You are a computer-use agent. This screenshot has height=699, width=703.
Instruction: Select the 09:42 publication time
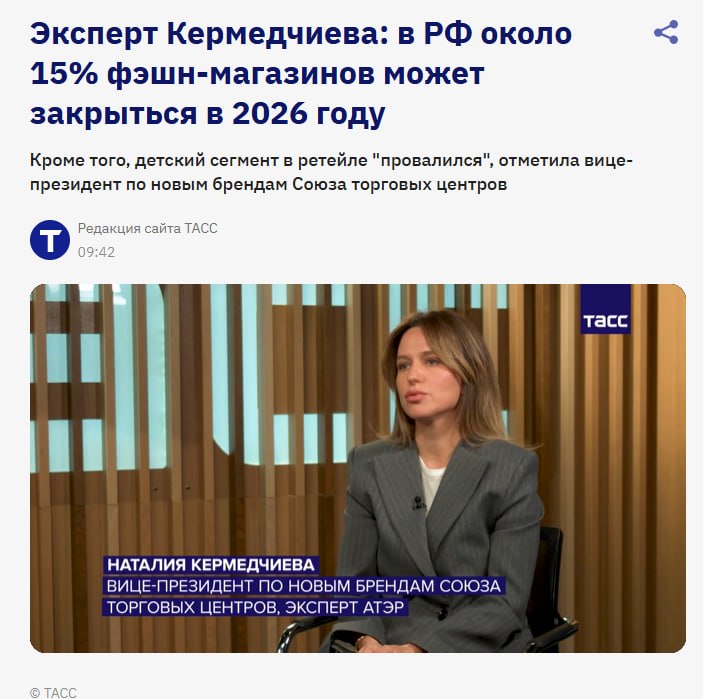point(96,252)
